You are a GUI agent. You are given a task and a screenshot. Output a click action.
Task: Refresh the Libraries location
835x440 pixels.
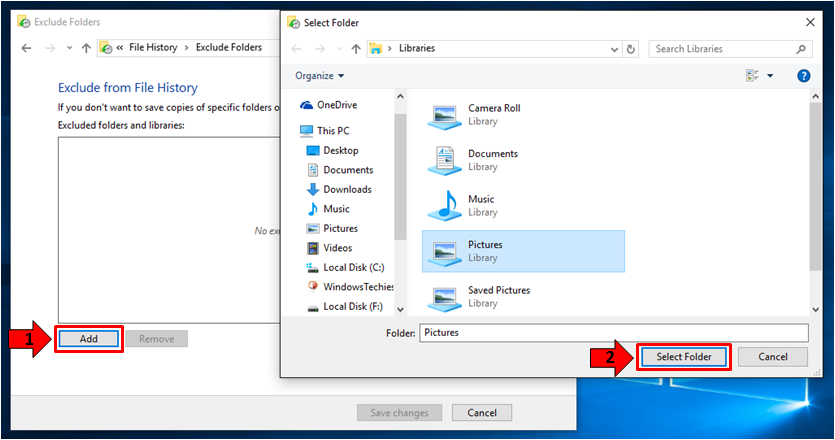click(x=631, y=49)
